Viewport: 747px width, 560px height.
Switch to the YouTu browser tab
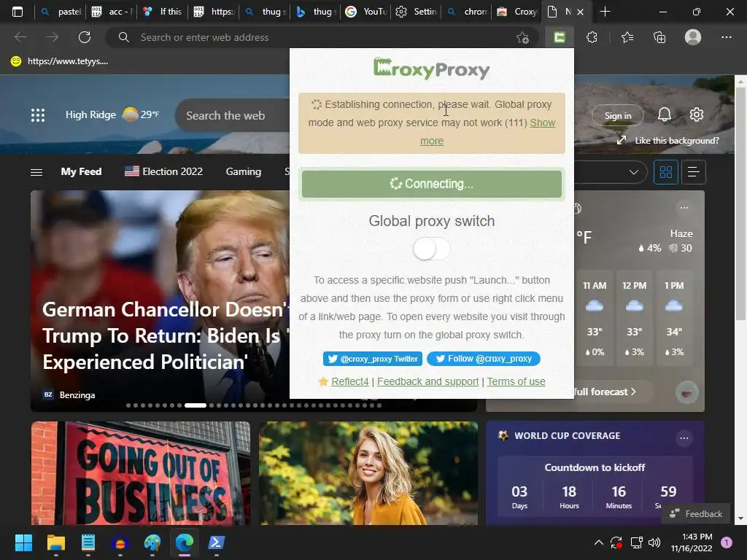[x=366, y=12]
